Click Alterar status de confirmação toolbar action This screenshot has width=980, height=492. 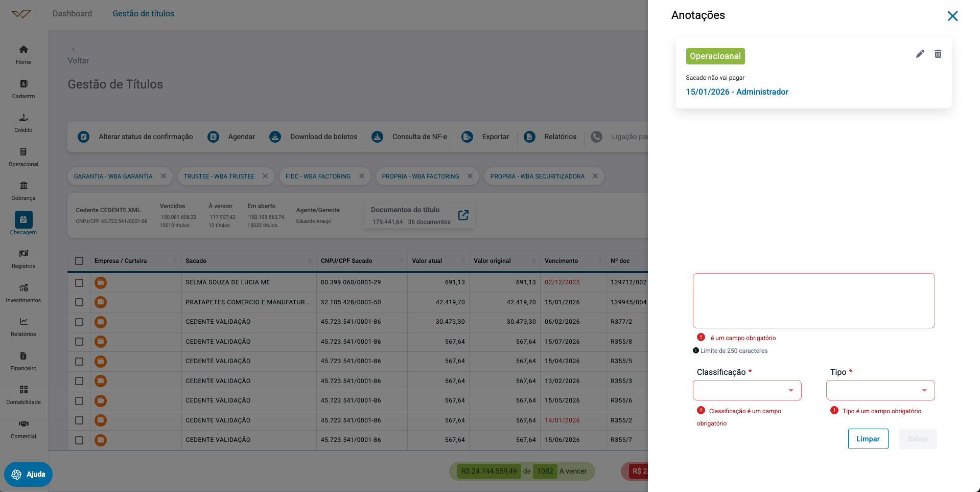135,137
